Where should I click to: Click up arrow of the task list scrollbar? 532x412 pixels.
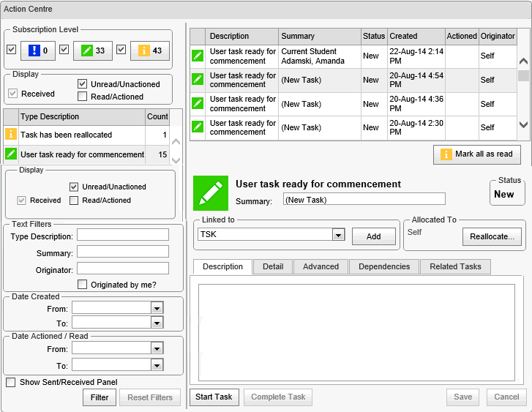(x=523, y=61)
